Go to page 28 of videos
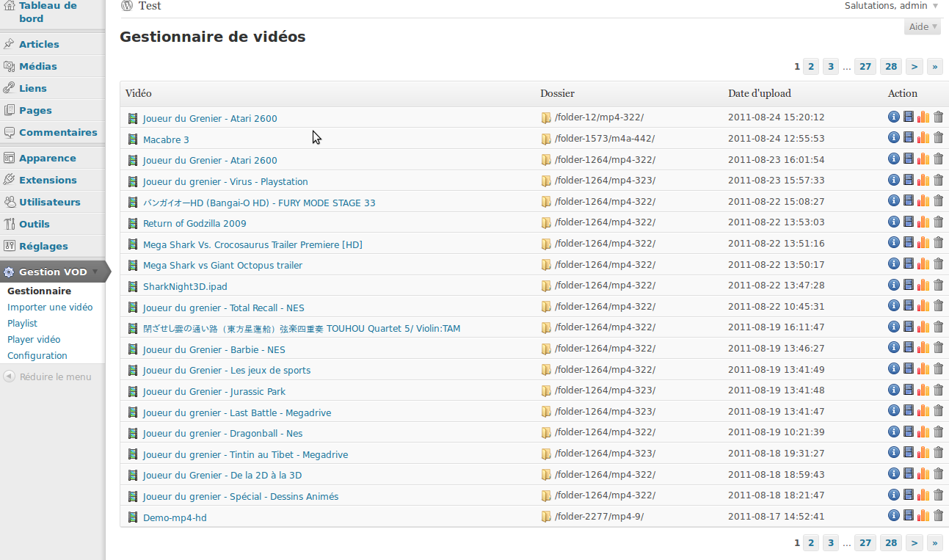This screenshot has height=560, width=949. click(890, 66)
